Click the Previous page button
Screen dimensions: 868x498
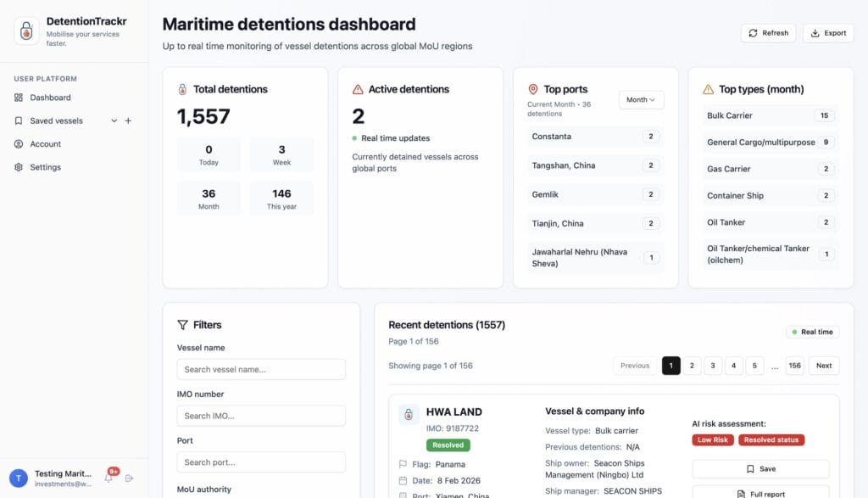[x=635, y=366]
